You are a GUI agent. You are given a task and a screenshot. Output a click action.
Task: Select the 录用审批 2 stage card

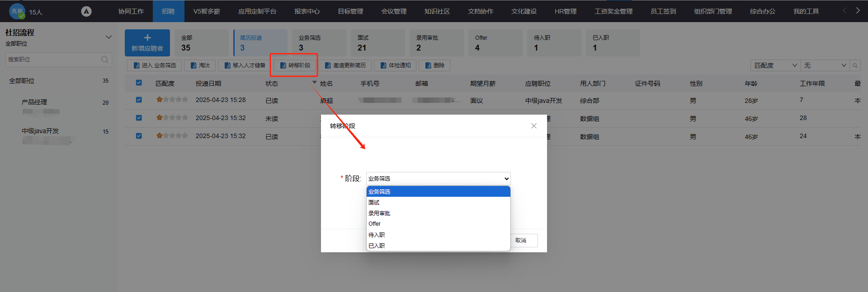(x=437, y=43)
